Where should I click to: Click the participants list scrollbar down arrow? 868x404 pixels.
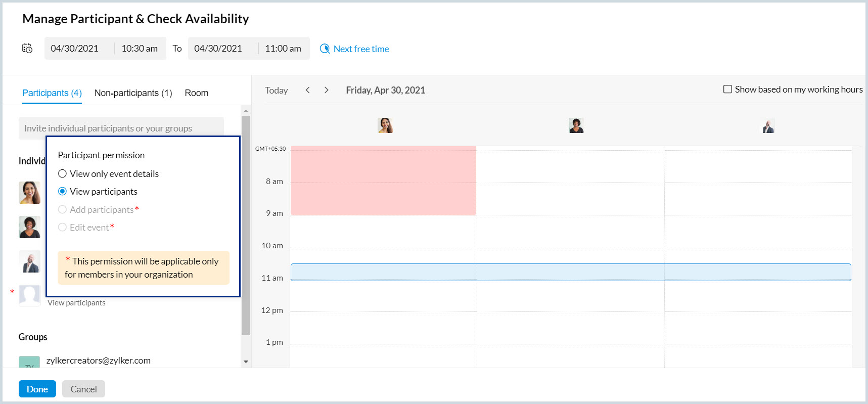(246, 362)
